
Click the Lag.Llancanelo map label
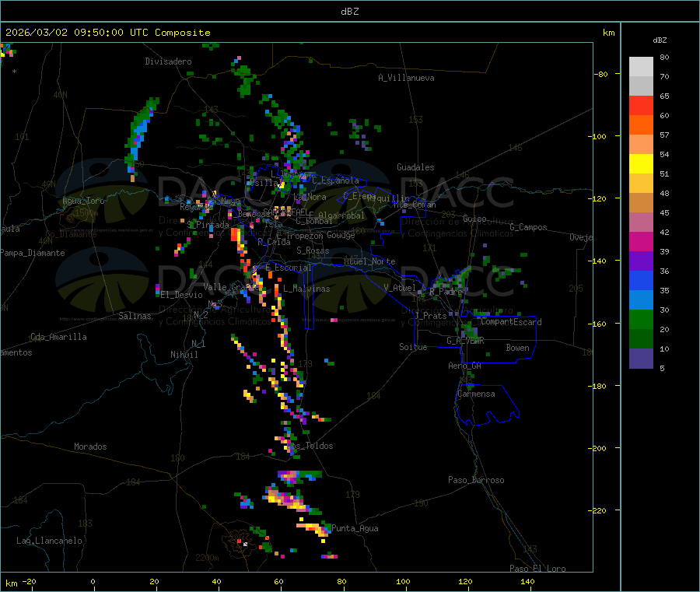[49, 541]
